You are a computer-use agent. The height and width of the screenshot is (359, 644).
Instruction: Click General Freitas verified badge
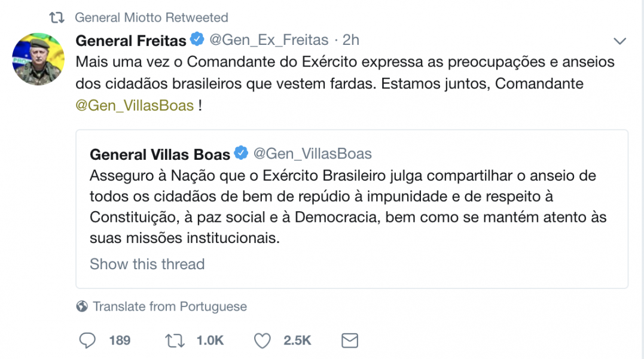coord(197,40)
